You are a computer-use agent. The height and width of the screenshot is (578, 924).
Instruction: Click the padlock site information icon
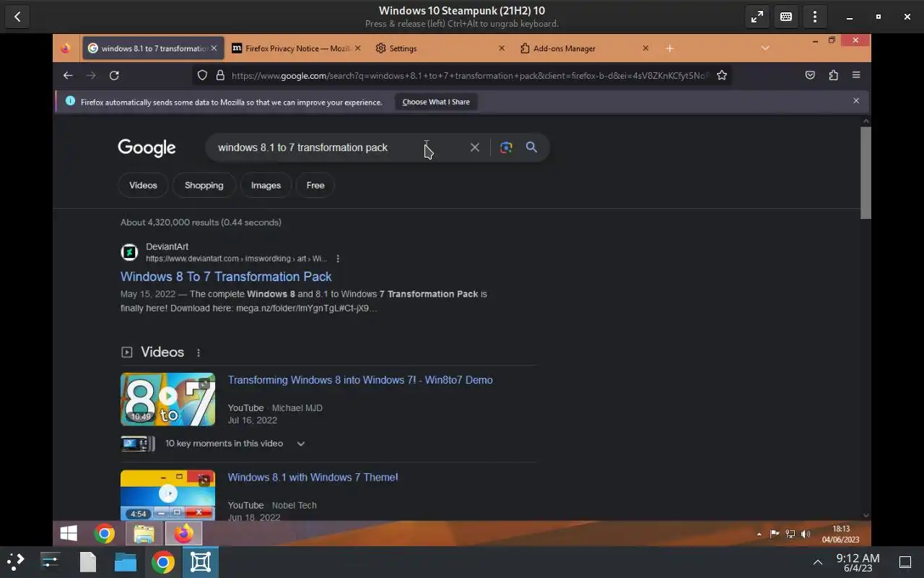point(220,75)
